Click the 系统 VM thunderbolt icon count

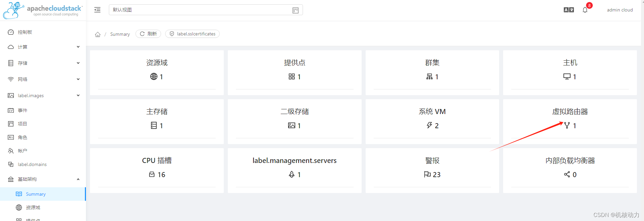coord(429,126)
